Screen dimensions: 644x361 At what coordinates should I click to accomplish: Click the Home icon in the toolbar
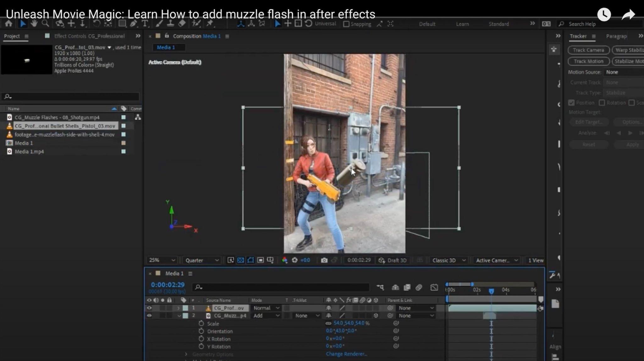(9, 24)
